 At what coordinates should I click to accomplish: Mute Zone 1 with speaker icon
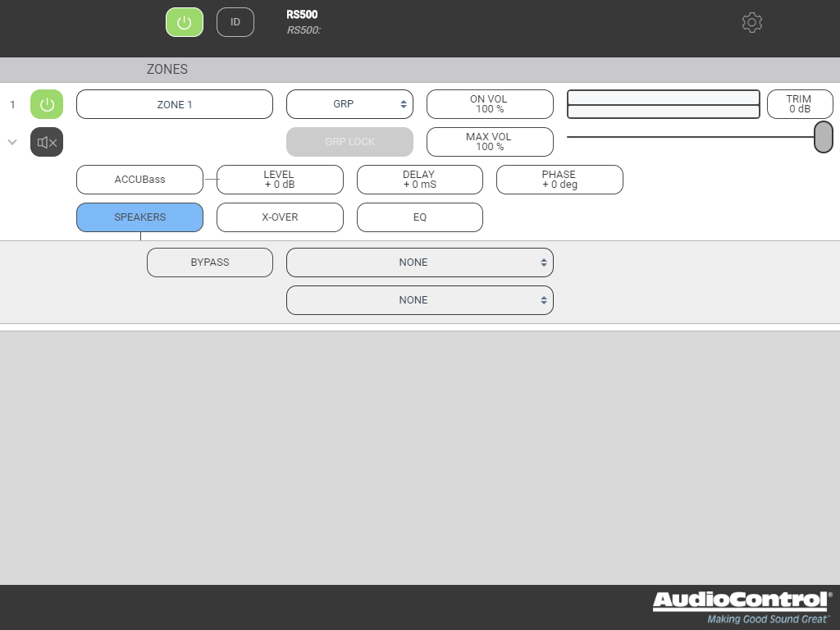tap(47, 142)
